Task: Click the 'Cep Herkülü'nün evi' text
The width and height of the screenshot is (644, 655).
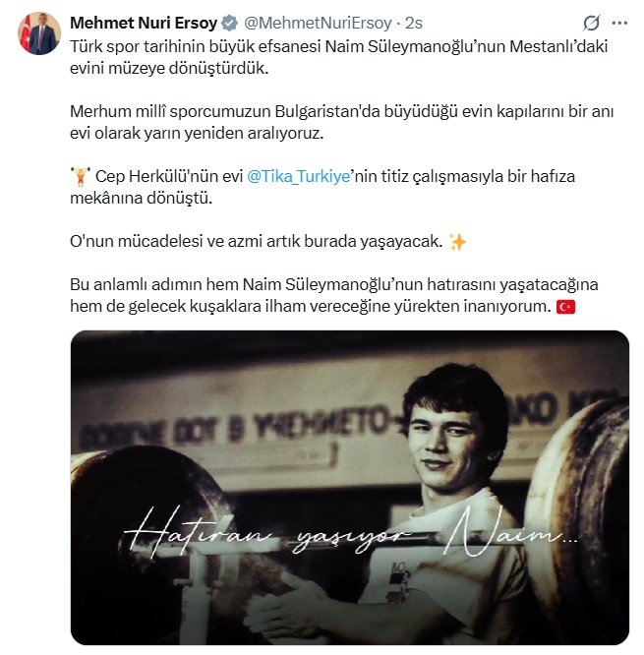Action: click(169, 176)
